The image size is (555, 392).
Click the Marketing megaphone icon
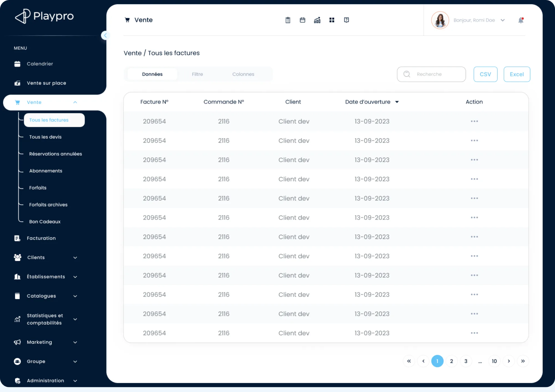[x=17, y=342]
